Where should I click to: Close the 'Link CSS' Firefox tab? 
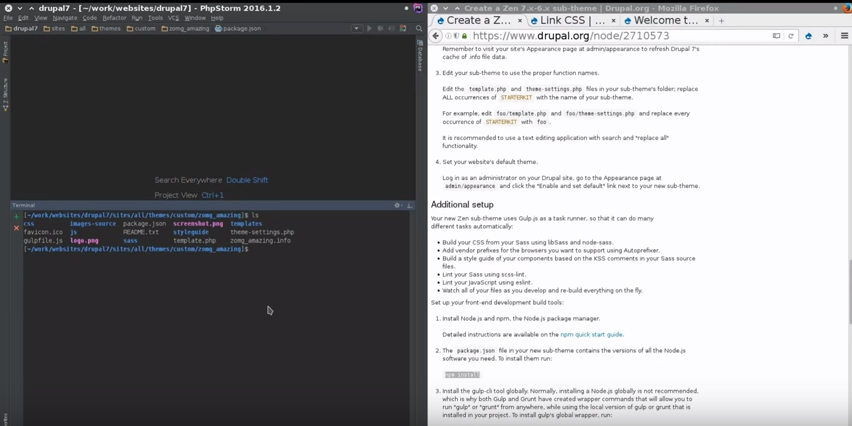(613, 21)
